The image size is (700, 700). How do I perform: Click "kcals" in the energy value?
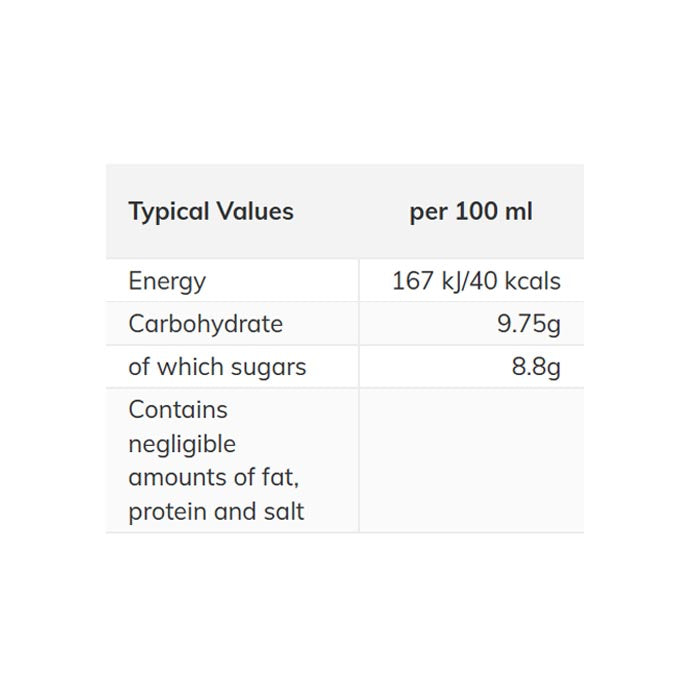[531, 281]
